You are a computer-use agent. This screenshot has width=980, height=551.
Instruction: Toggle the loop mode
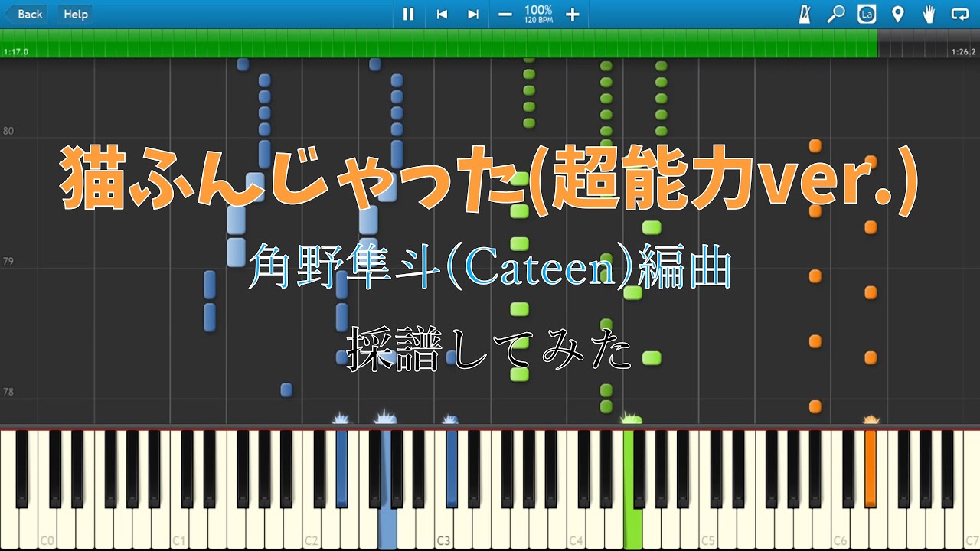960,14
